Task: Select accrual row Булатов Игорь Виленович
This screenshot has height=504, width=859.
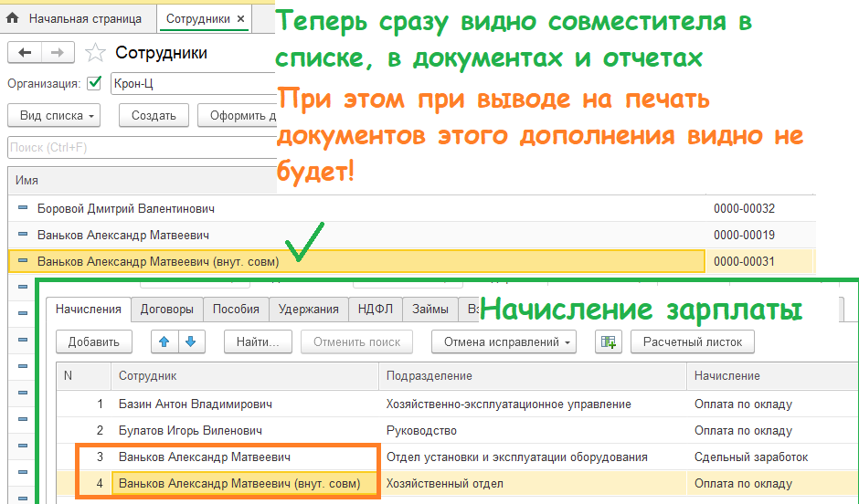Action: pyautogui.click(x=191, y=431)
